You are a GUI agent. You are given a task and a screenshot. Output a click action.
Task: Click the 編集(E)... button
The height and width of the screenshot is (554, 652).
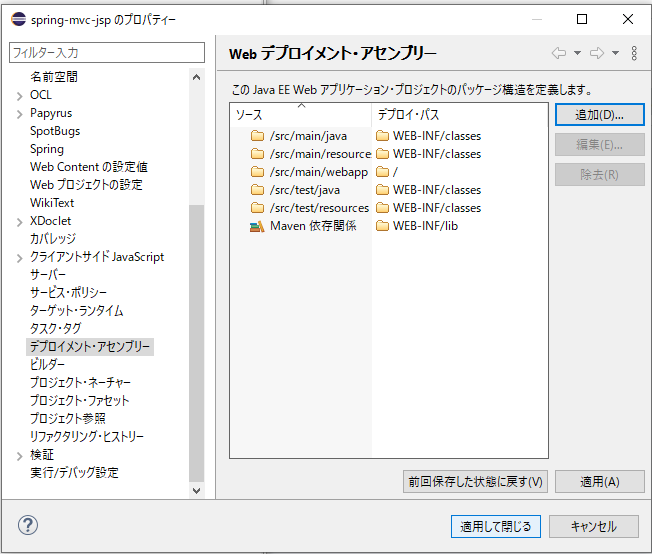[x=600, y=145]
